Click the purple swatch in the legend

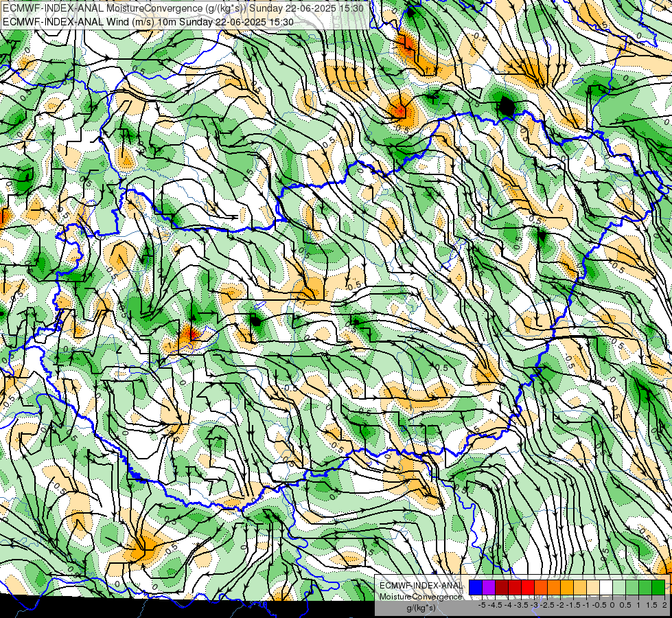pos(489,588)
